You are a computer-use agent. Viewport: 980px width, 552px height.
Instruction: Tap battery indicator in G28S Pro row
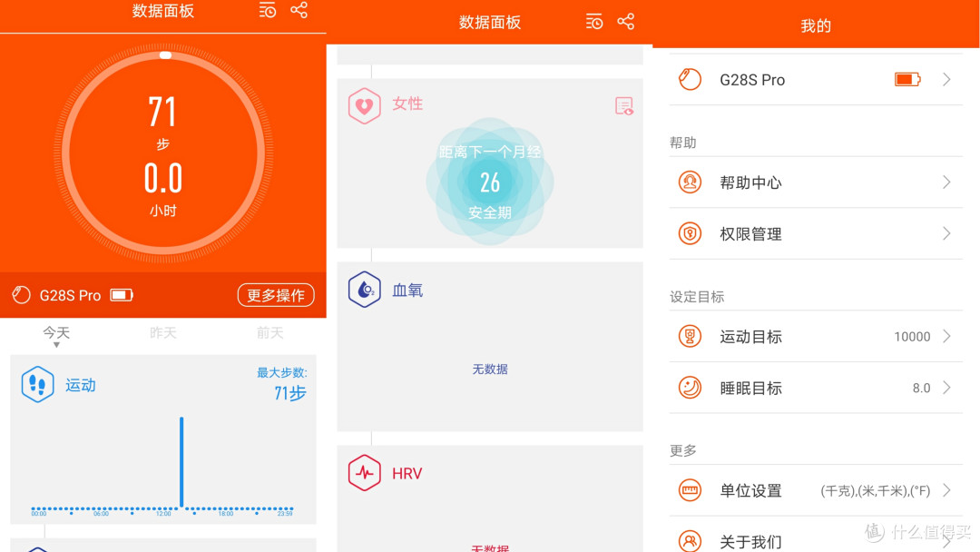[907, 79]
